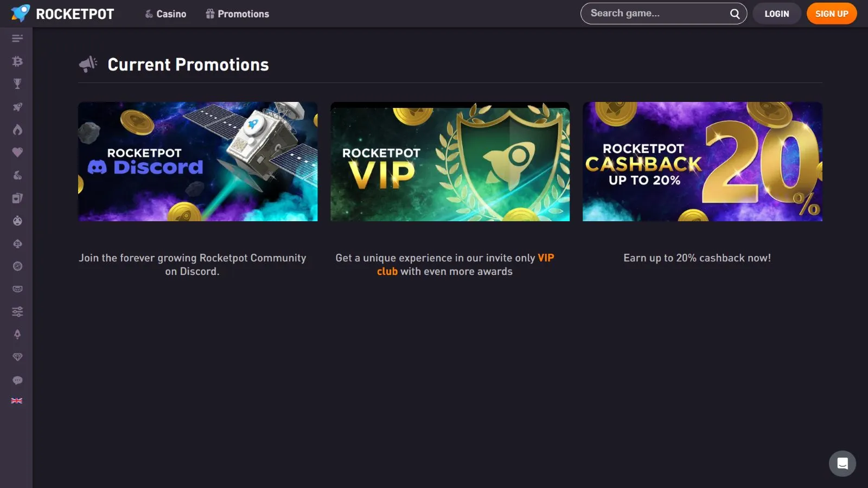The image size is (868, 488).
Task: Open the Casino menu
Action: pyautogui.click(x=165, y=14)
